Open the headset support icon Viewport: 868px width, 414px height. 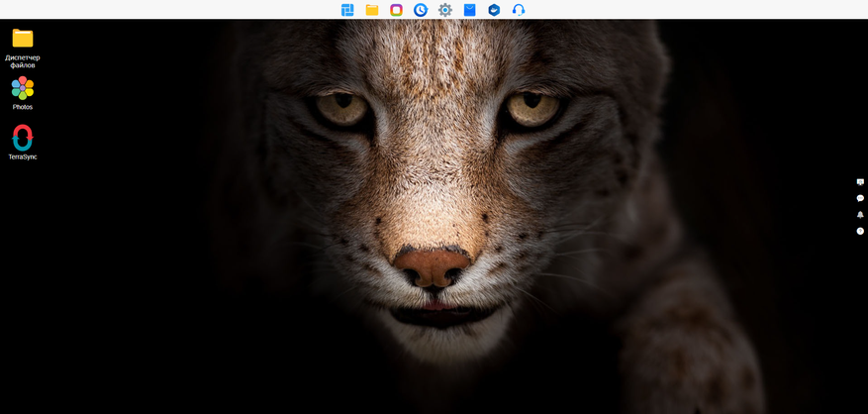pyautogui.click(x=519, y=10)
